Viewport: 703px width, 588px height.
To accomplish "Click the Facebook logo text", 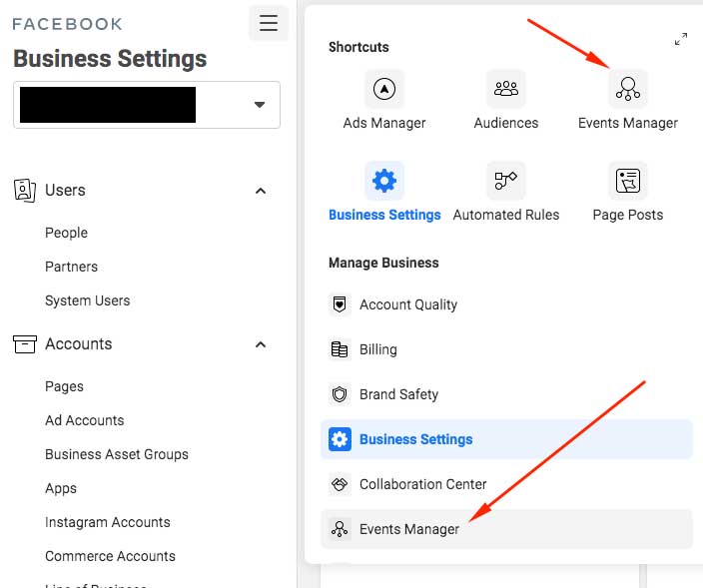I will pos(67,24).
